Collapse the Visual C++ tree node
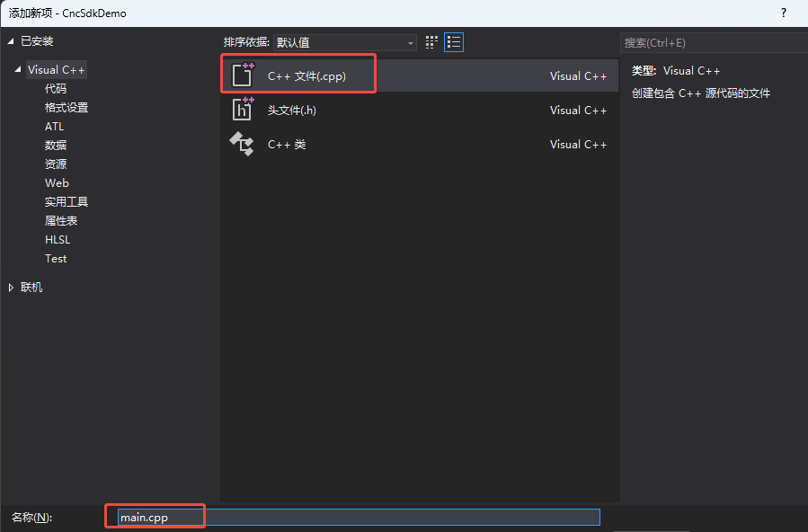Image resolution: width=808 pixels, height=532 pixels. pos(18,70)
